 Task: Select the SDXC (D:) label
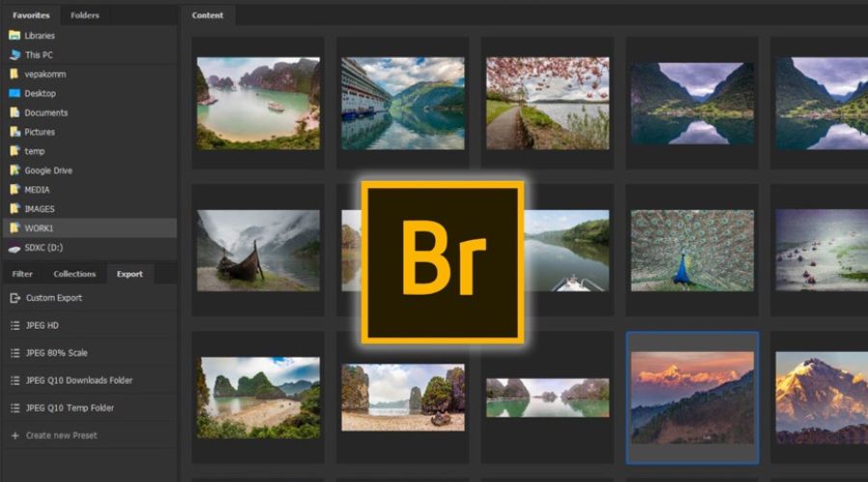[43, 248]
